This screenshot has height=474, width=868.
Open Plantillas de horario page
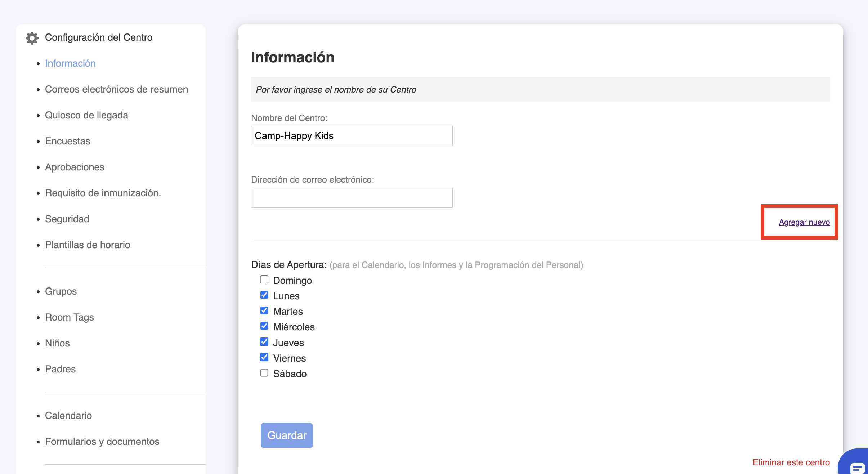coord(88,245)
